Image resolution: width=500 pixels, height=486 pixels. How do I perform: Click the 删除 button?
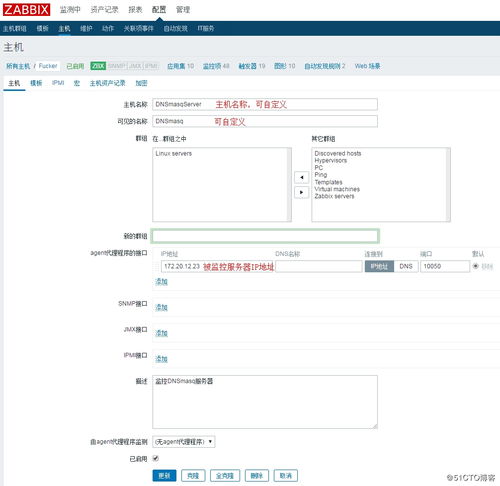click(257, 476)
